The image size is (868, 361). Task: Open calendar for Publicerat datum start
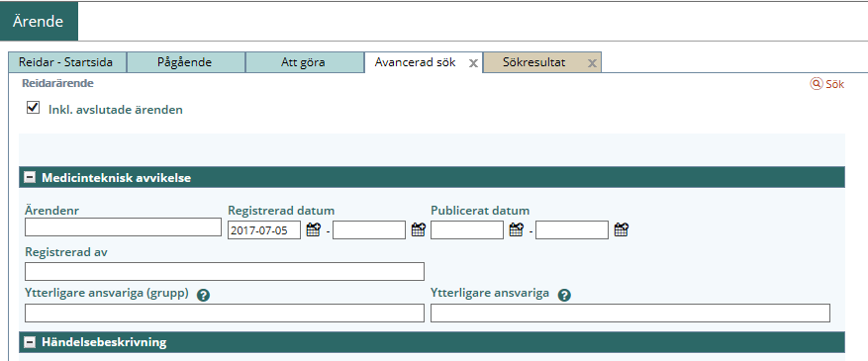[517, 229]
